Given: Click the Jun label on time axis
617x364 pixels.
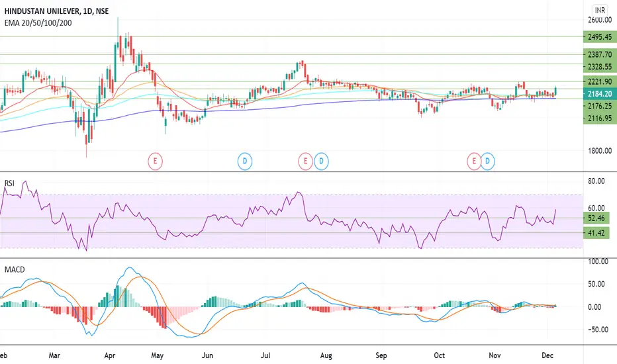Looking at the screenshot, I should pos(207,355).
